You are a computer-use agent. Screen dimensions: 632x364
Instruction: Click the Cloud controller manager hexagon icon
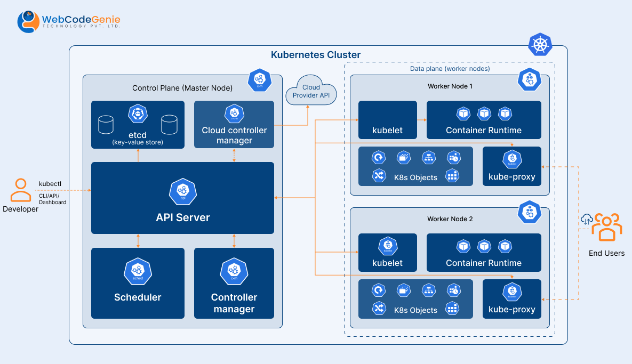(x=234, y=113)
